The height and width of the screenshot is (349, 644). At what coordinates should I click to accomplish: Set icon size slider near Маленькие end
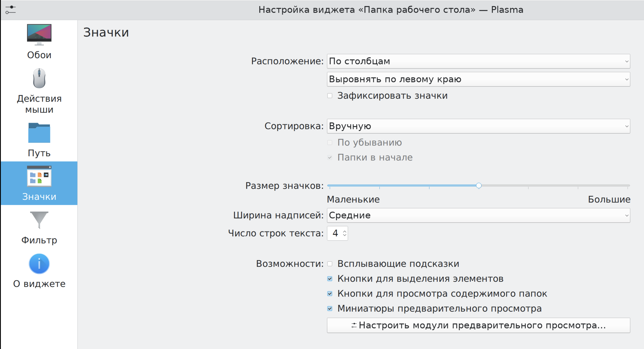coord(330,186)
